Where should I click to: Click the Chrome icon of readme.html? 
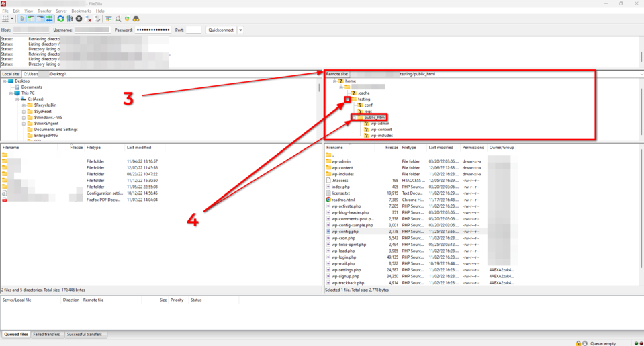tap(328, 200)
